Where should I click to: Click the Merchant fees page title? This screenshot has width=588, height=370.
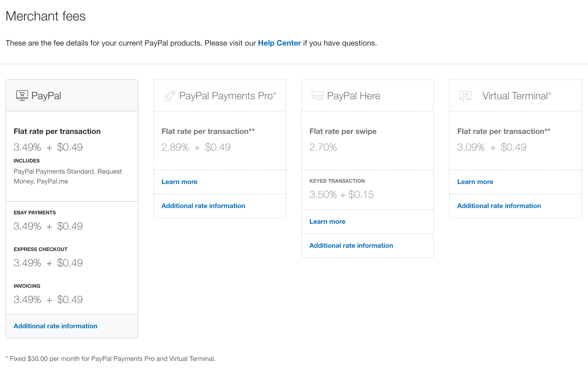click(46, 16)
